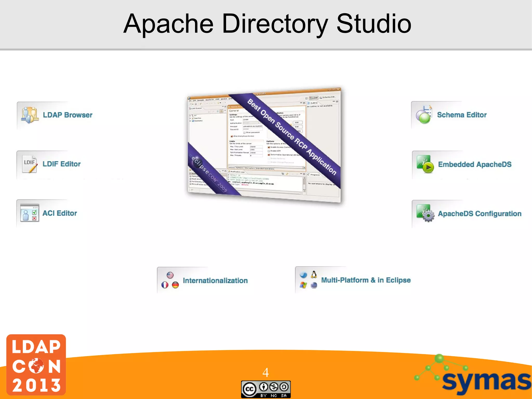Click the US flag icon
This screenshot has height=399, width=532.
pyautogui.click(x=170, y=275)
